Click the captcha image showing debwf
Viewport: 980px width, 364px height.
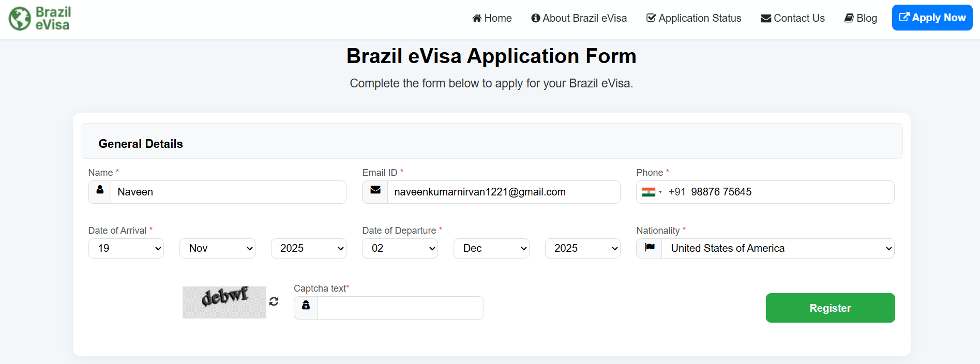(x=224, y=302)
